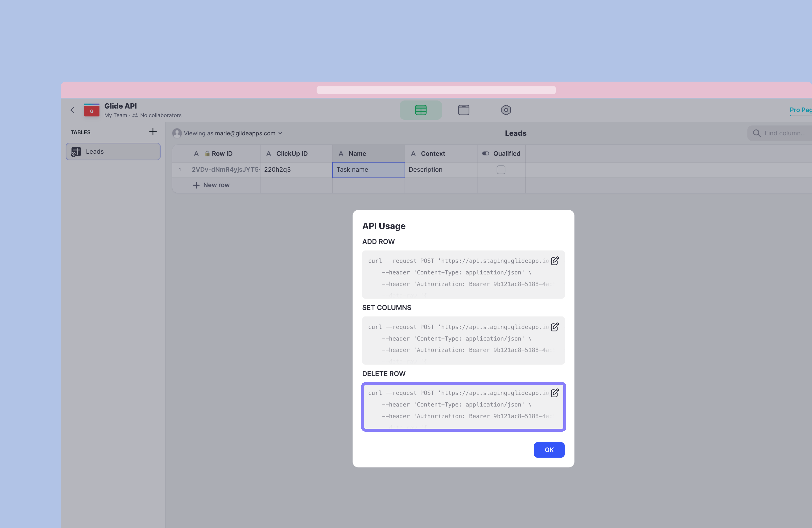Open the Pro Pages link
Image resolution: width=812 pixels, height=528 pixels.
pyautogui.click(x=800, y=110)
